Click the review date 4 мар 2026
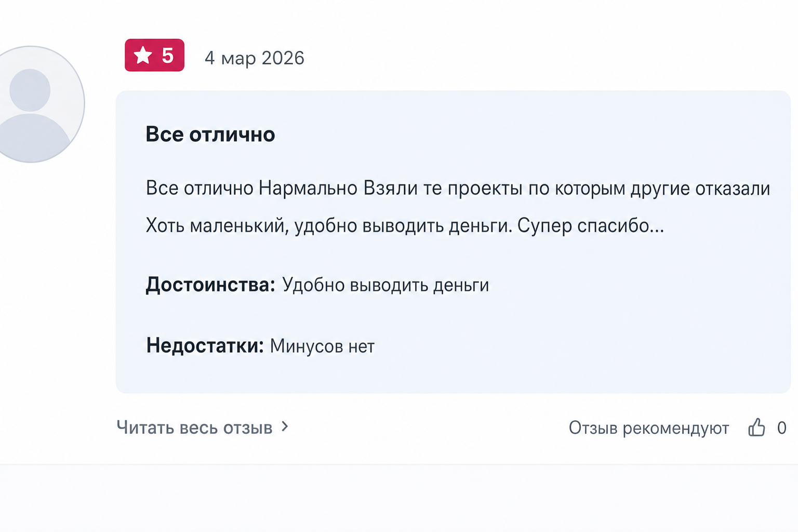798x532 pixels. pos(254,58)
